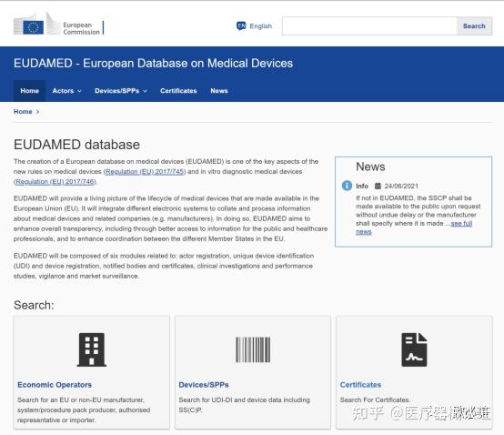The height and width of the screenshot is (435, 504).
Task: Click the Devices/SPPs barcode icon
Action: [253, 349]
